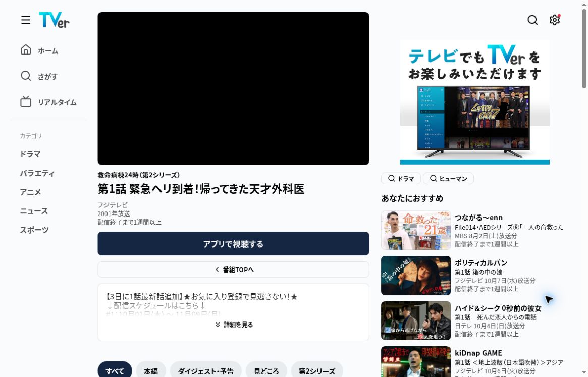Select the アニメ category
Viewport: 588px width, 377px height.
(x=30, y=192)
